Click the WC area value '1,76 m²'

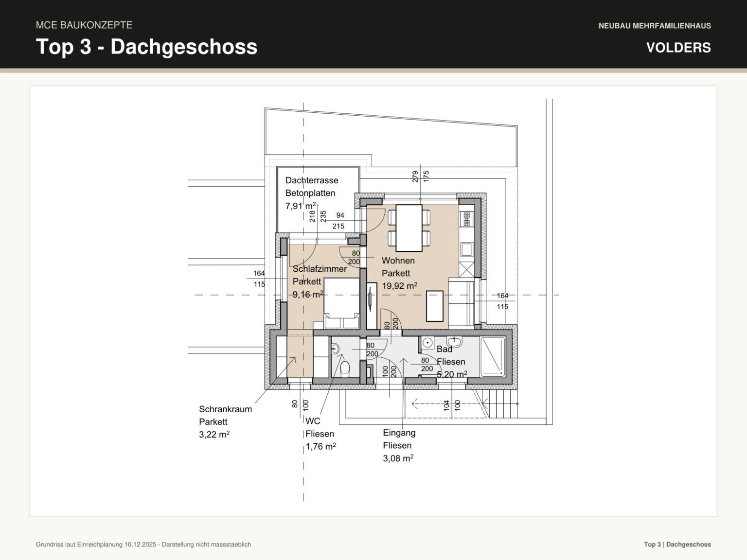320,446
